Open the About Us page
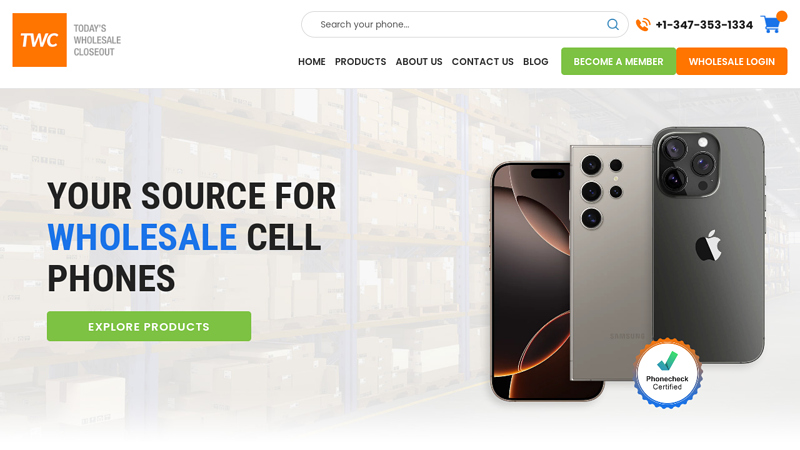The width and height of the screenshot is (800, 450). (x=419, y=62)
